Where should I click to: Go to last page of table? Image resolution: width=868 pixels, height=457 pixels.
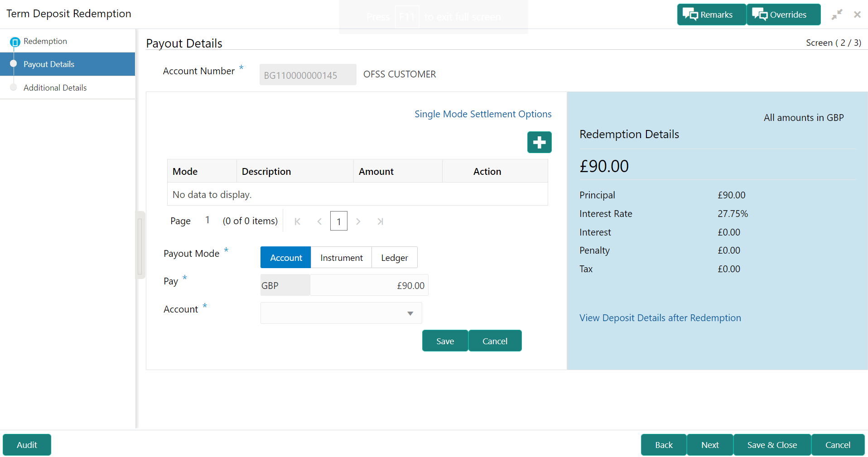tap(380, 221)
